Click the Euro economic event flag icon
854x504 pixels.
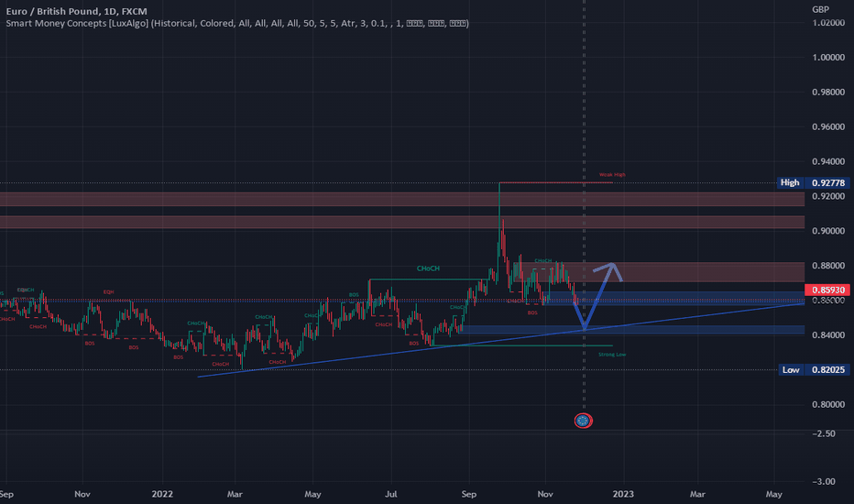tap(584, 421)
